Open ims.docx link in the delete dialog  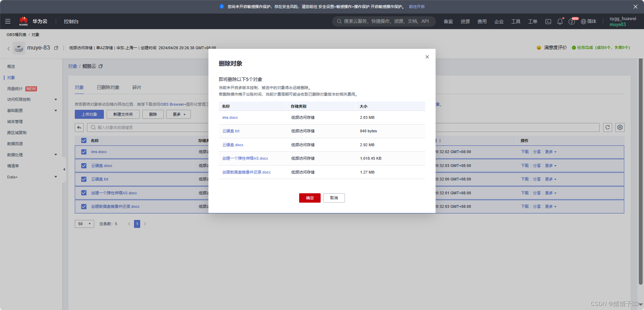coord(230,117)
